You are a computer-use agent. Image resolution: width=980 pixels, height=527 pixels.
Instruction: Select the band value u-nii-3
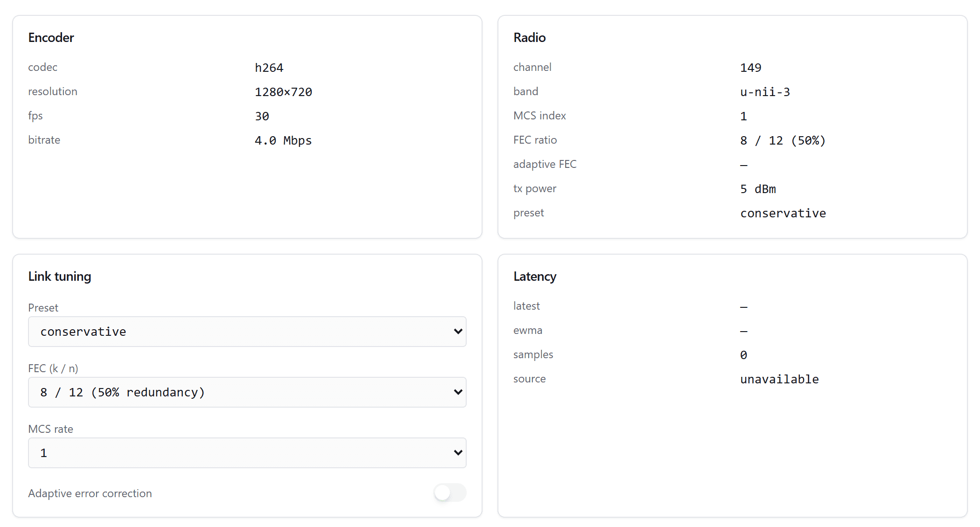coord(765,92)
